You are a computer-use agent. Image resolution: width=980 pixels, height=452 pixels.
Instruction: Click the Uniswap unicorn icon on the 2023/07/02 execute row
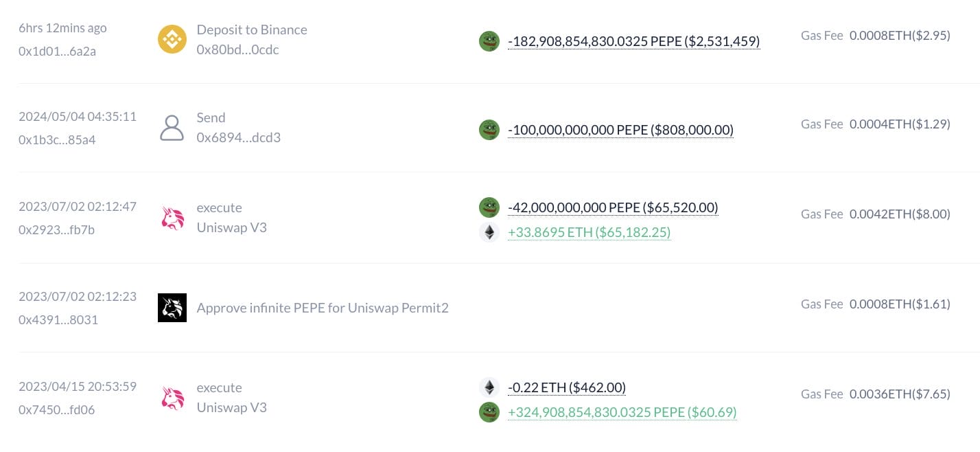(x=172, y=218)
